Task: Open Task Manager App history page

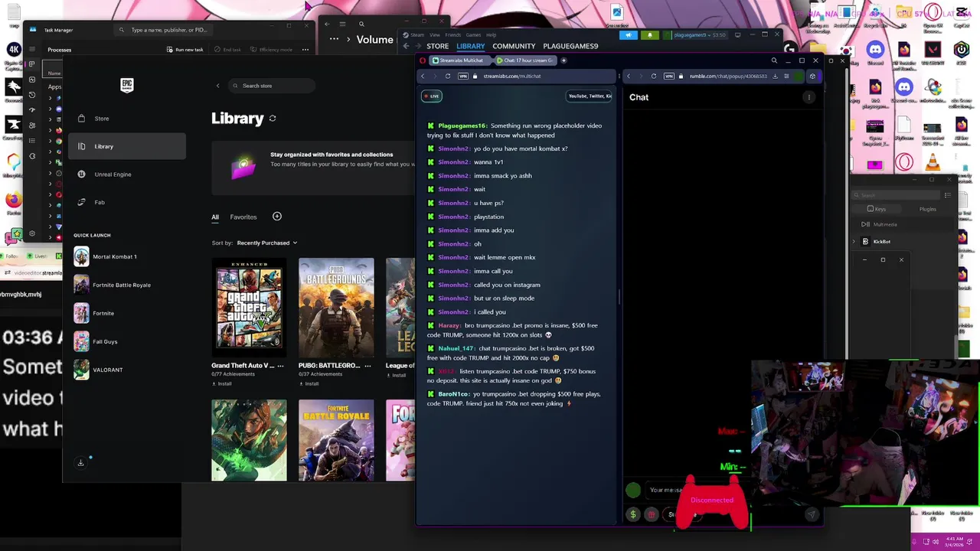Action: tap(31, 95)
